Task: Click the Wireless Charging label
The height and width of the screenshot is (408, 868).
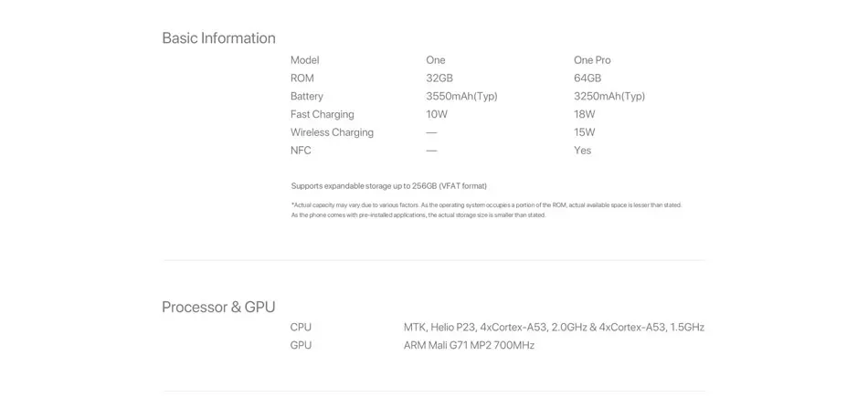Action: coord(332,132)
